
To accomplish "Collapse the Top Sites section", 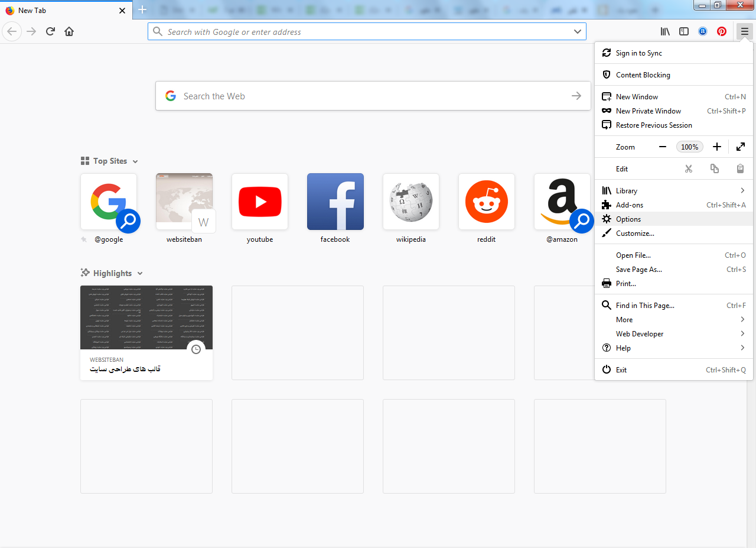I will click(135, 161).
